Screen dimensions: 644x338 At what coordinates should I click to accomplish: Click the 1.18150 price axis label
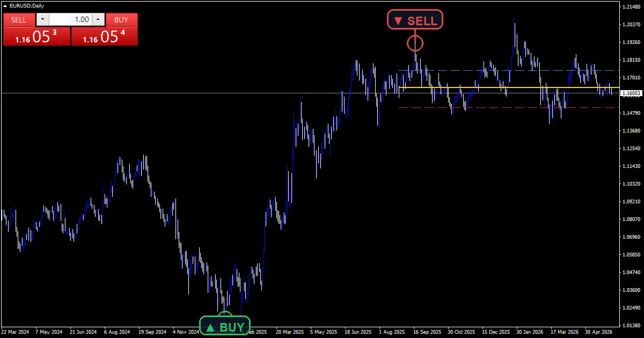(632, 60)
